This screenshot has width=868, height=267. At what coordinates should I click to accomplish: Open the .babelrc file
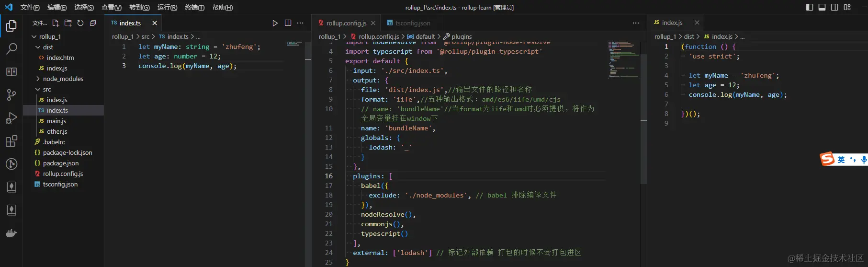point(64,142)
